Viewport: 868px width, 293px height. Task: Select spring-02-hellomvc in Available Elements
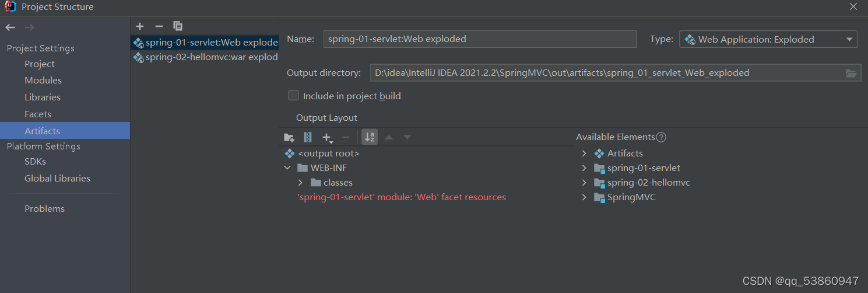pos(649,183)
